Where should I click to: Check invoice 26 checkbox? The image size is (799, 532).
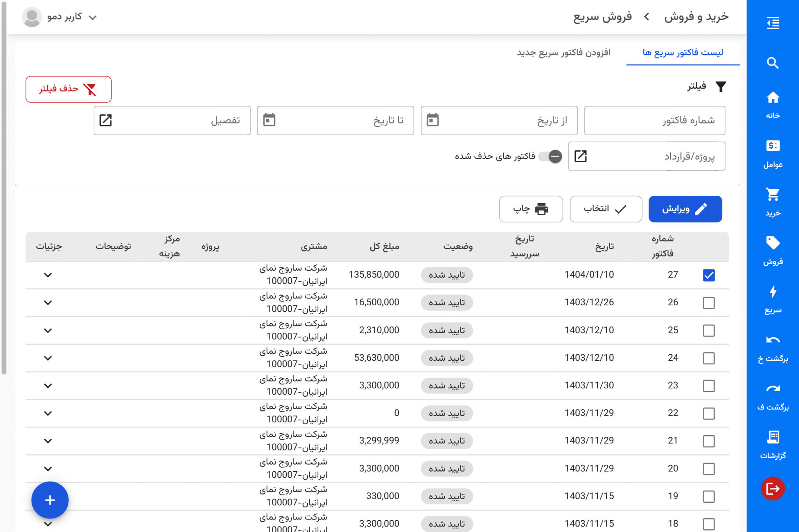[x=709, y=303]
